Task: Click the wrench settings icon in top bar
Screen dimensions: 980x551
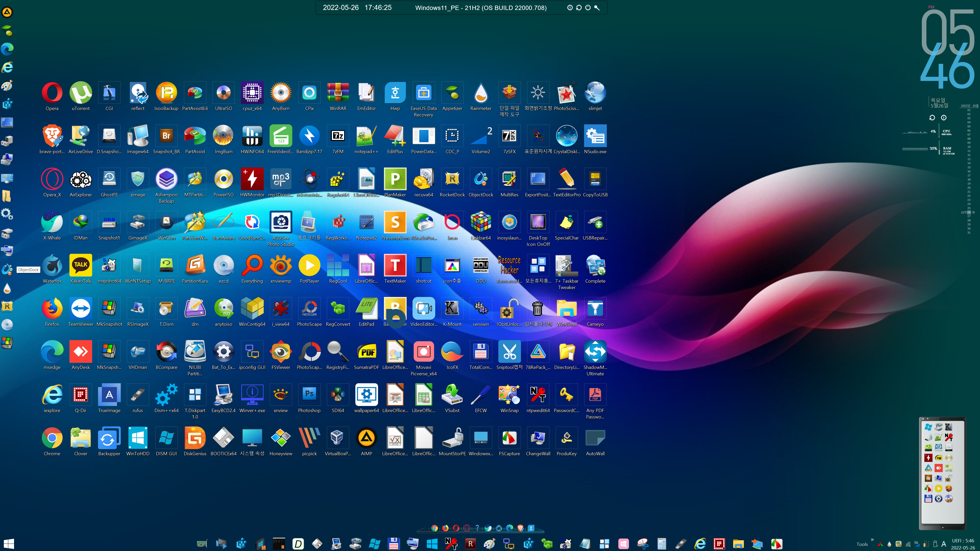Action: (x=597, y=8)
